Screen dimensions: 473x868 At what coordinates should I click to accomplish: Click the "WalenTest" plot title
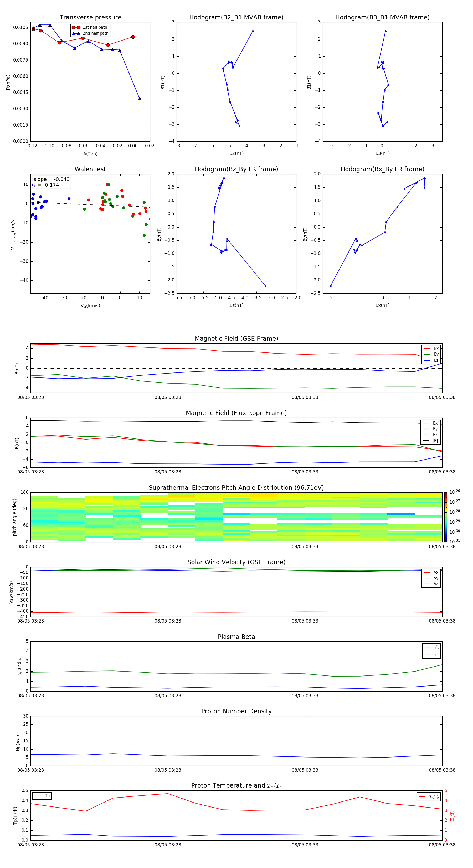[x=90, y=169]
